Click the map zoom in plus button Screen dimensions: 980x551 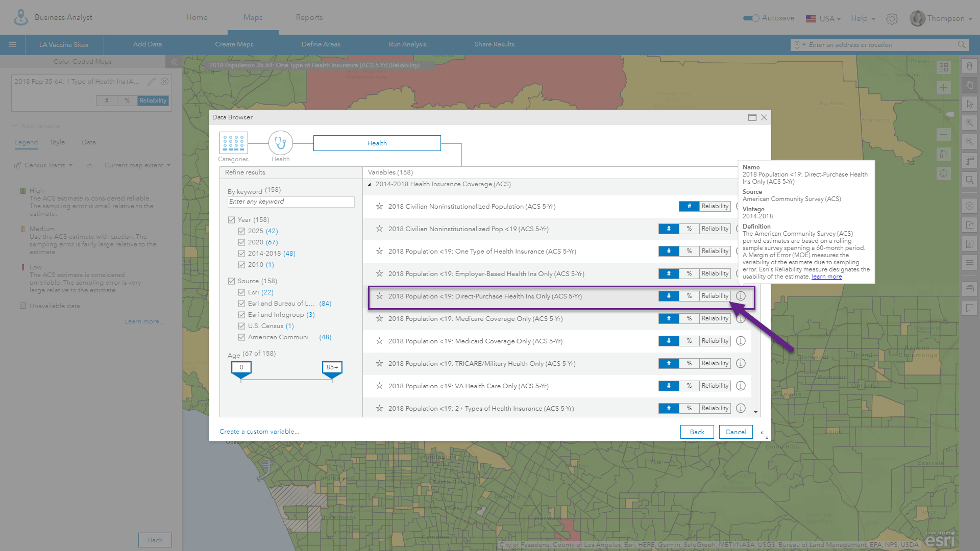(943, 88)
